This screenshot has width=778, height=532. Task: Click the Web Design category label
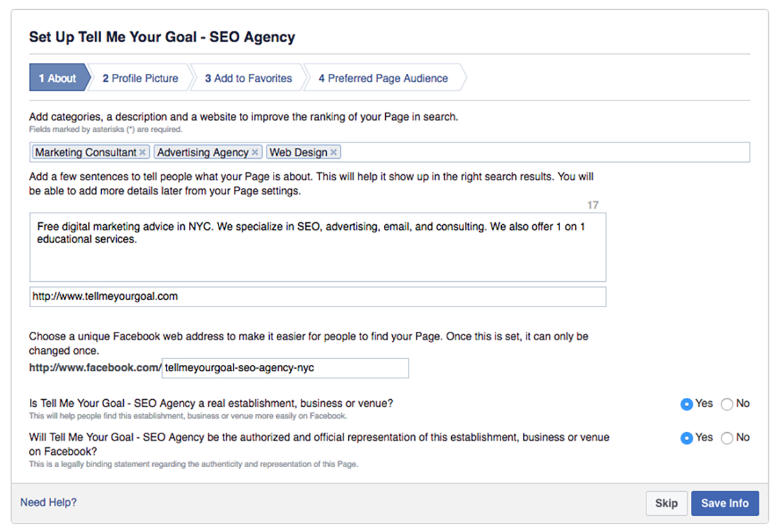click(x=298, y=152)
